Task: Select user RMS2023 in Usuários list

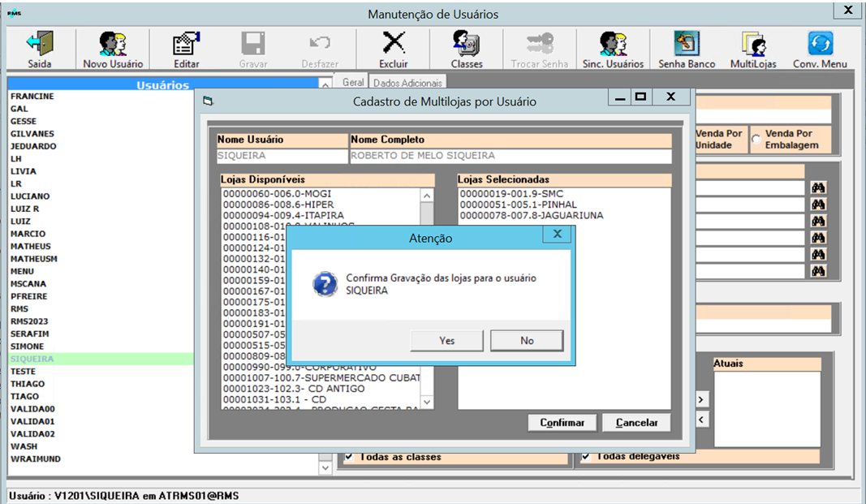Action: tap(29, 321)
